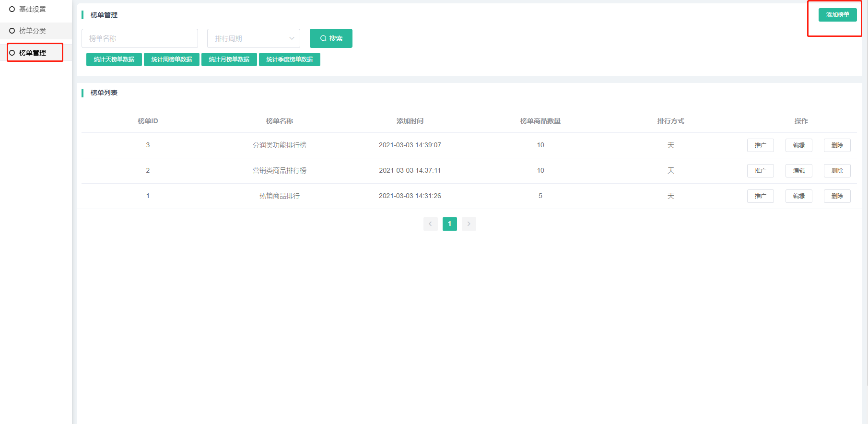
Task: Click 推广 for 营销类商品排行榜
Action: pos(761,171)
